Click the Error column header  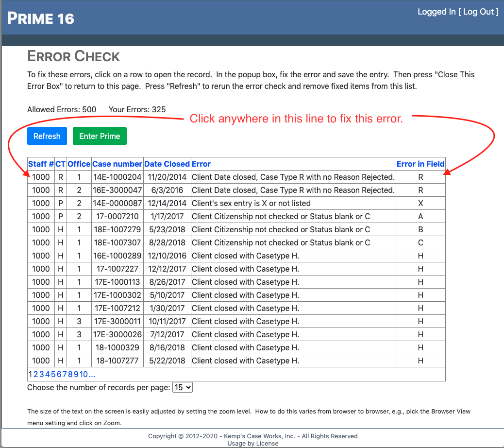pos(201,164)
